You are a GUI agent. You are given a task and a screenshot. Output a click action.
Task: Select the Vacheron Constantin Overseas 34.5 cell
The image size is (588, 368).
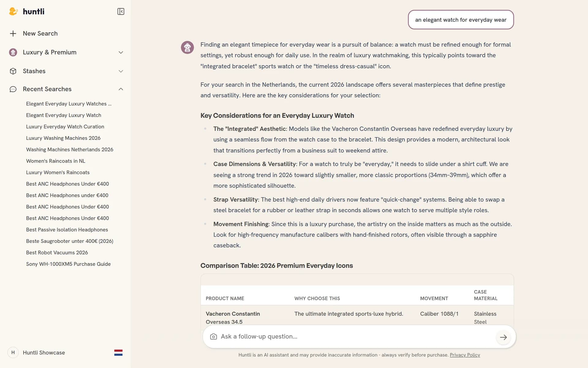coord(233,318)
